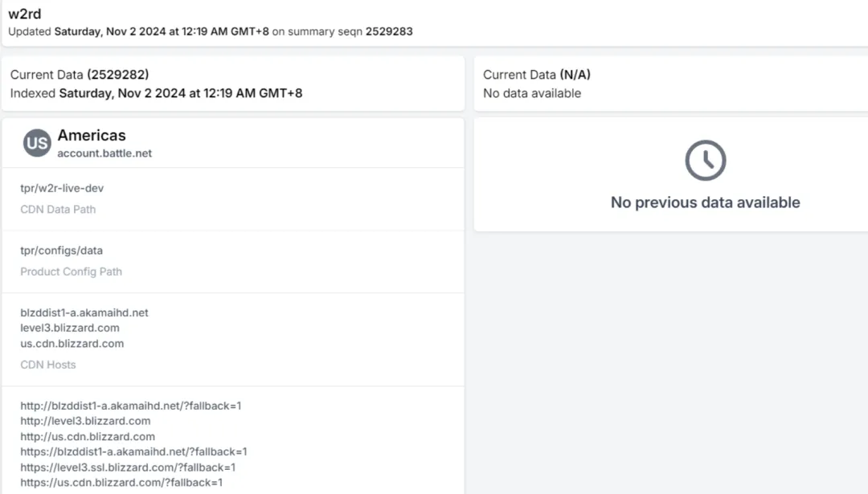868x494 pixels.
Task: Open the http://level3.blizzard.com URL
Action: click(x=85, y=421)
